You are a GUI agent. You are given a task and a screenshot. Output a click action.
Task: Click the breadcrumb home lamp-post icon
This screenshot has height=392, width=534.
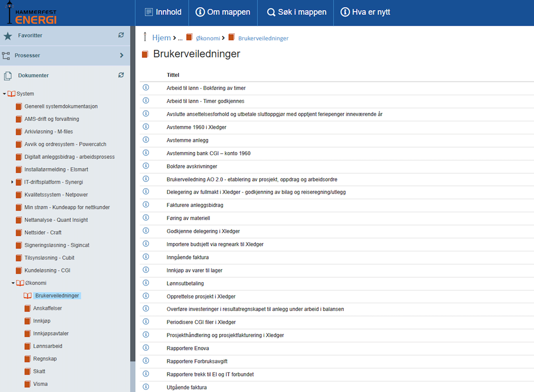click(x=145, y=37)
